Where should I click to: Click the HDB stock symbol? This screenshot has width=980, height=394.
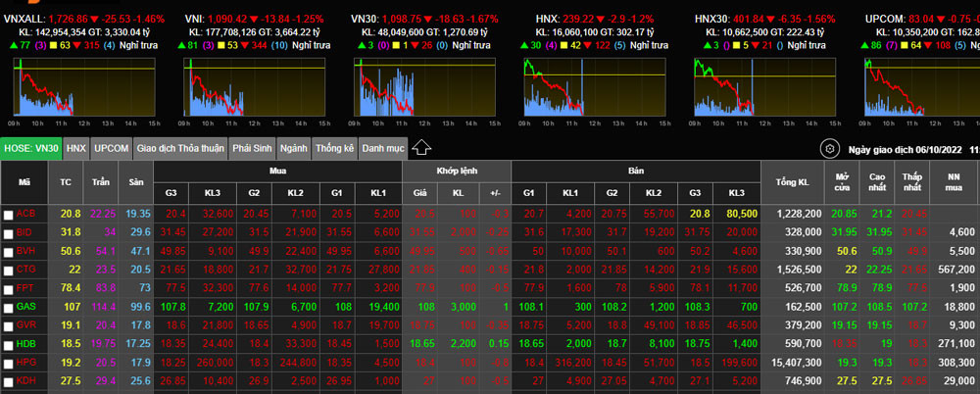click(x=26, y=344)
